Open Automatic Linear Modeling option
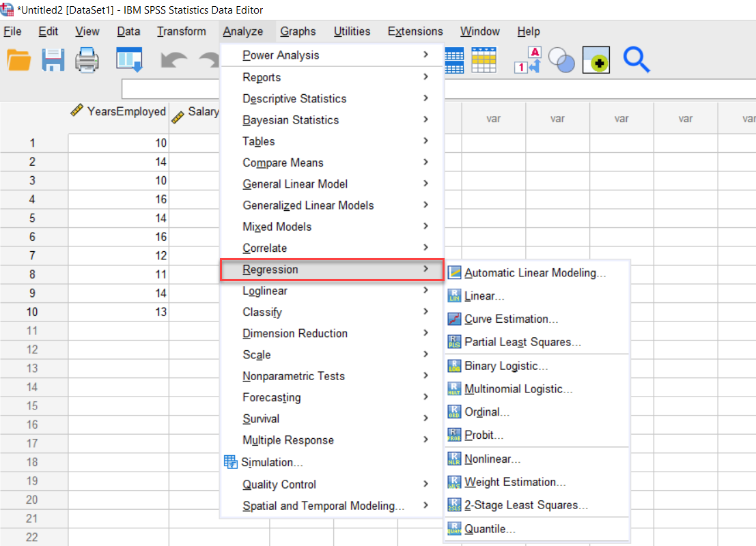This screenshot has height=546, width=756. (x=537, y=273)
